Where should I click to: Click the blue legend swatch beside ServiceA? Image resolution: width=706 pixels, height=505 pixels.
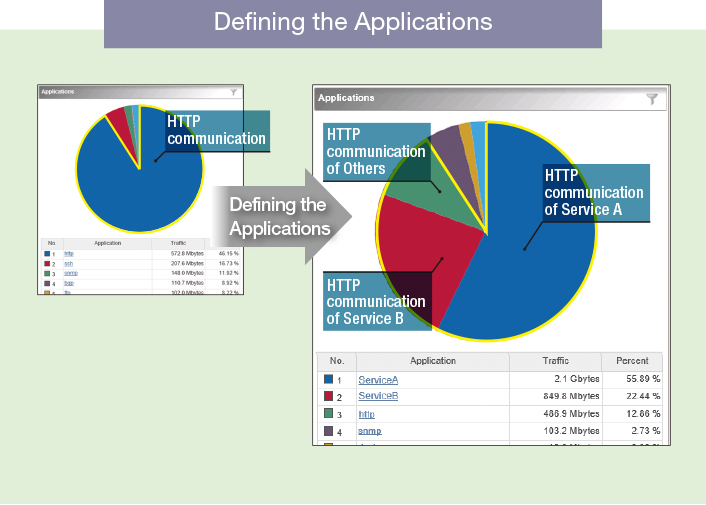[x=328, y=379]
